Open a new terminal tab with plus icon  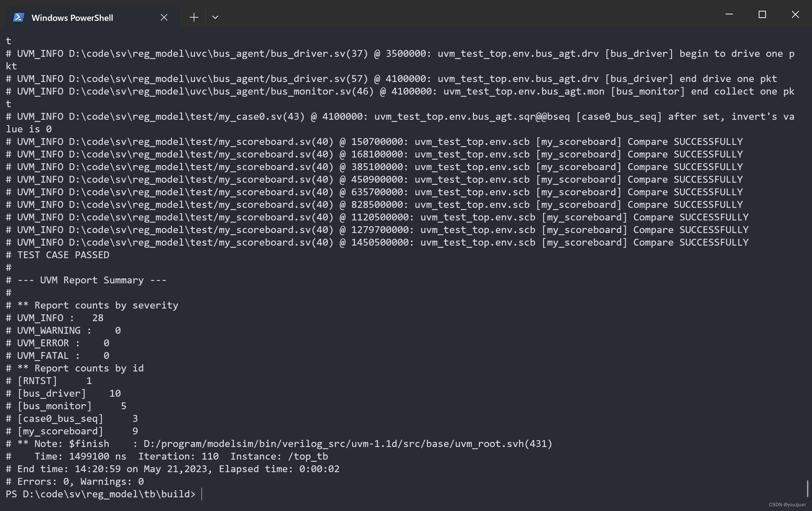(x=194, y=17)
